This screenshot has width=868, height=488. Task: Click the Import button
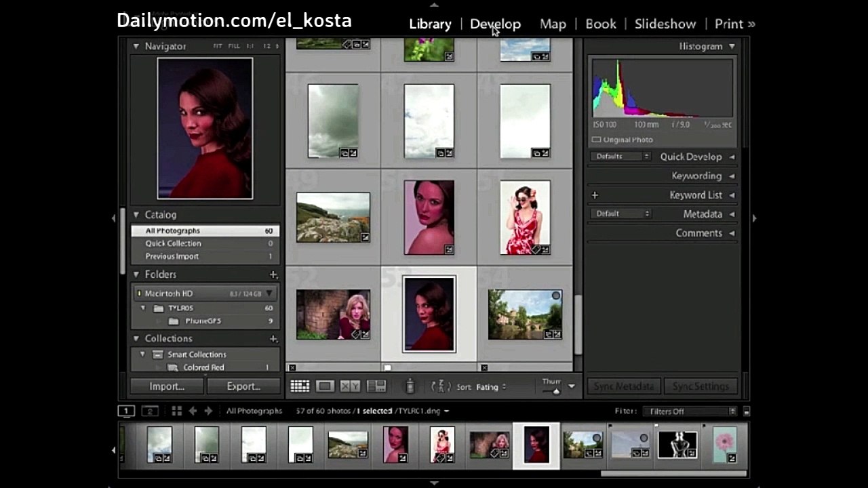(x=167, y=386)
